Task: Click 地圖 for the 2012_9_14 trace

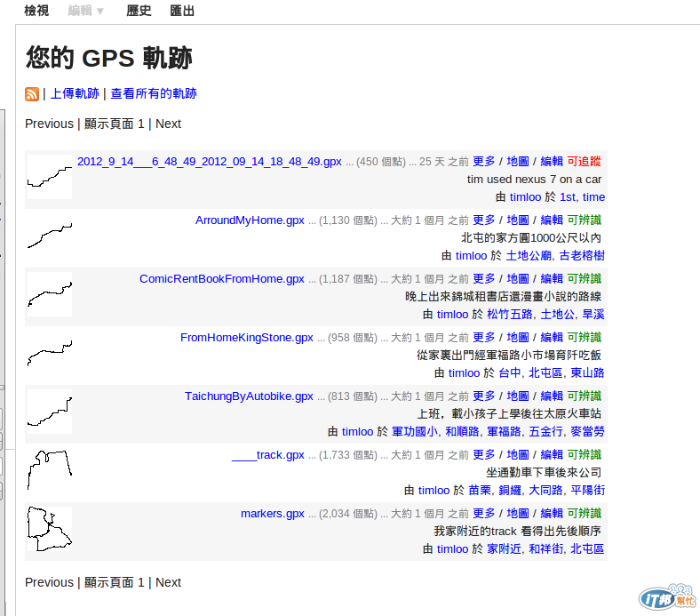Action: [518, 162]
